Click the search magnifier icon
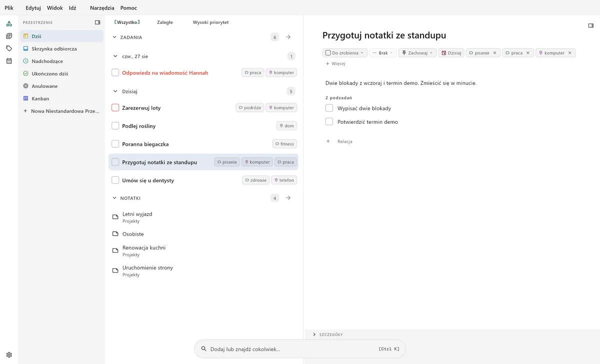The height and width of the screenshot is (364, 600). click(203, 350)
